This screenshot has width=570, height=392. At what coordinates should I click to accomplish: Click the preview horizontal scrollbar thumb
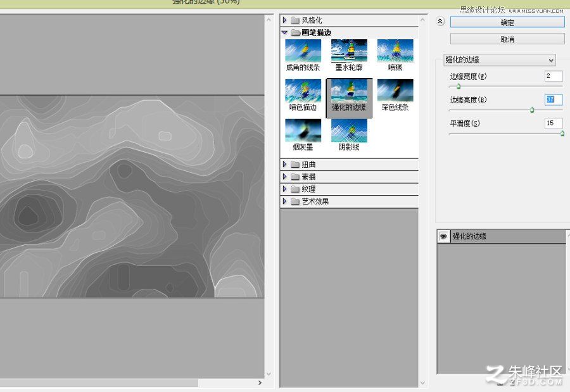[x=99, y=383]
